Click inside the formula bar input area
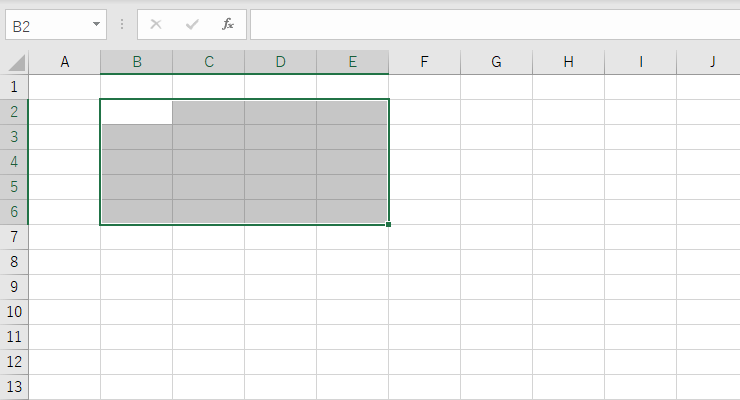This screenshot has height=400, width=740. pos(490,25)
